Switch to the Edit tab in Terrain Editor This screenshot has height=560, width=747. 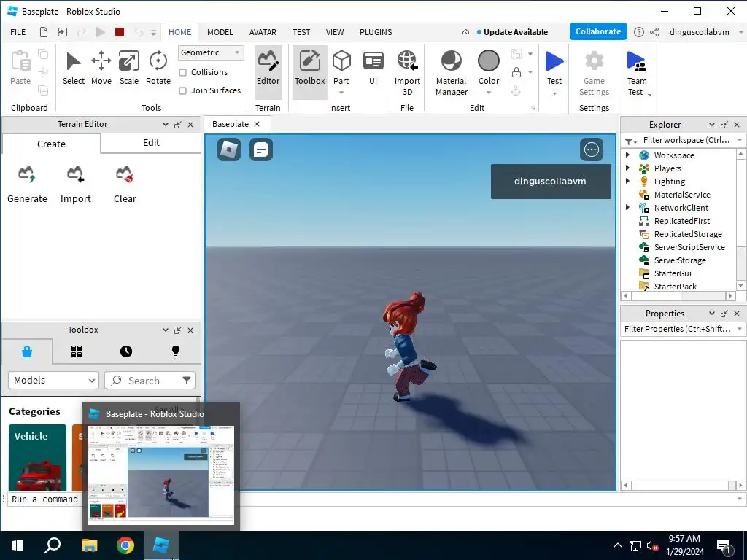pos(151,142)
